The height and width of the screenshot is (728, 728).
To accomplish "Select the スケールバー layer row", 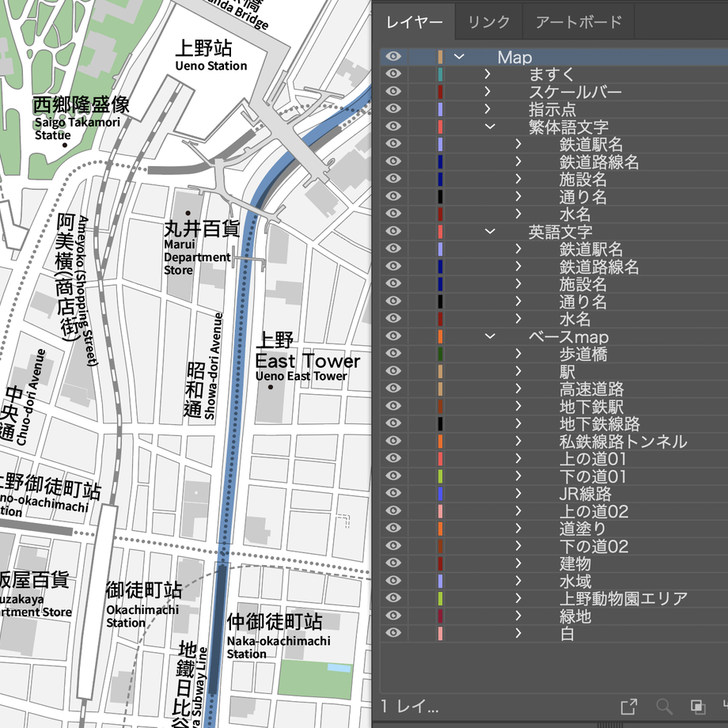I will coord(554,92).
